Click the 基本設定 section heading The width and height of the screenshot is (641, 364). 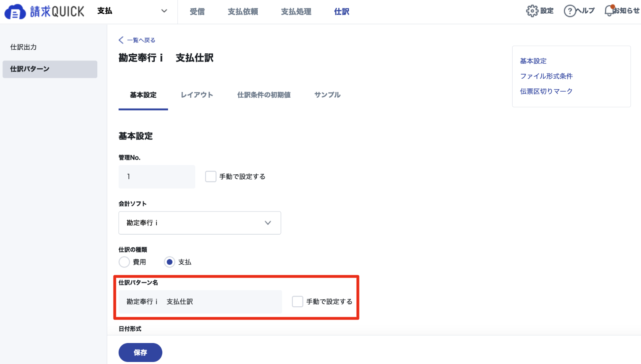point(136,136)
